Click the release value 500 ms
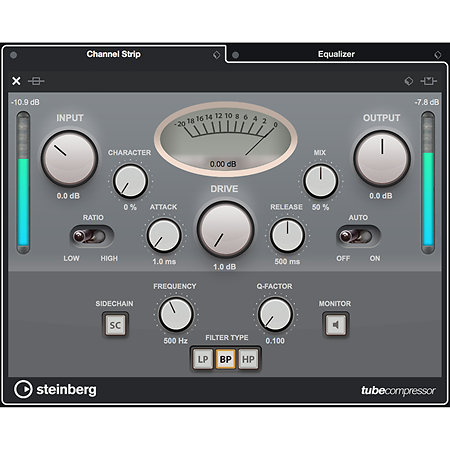 (x=287, y=261)
